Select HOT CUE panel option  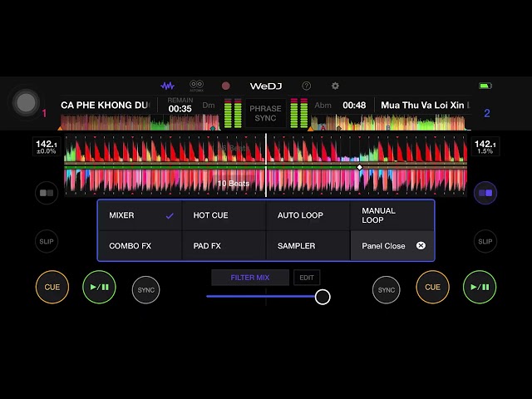(x=224, y=215)
